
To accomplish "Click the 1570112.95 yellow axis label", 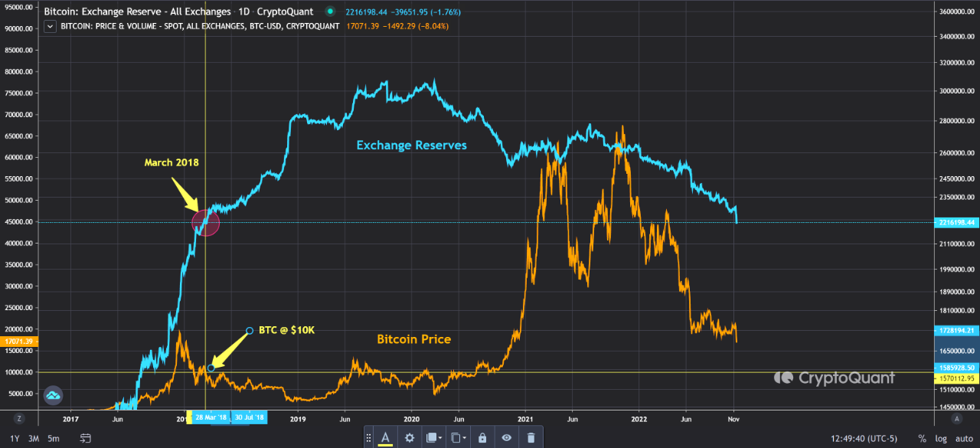I will [957, 378].
